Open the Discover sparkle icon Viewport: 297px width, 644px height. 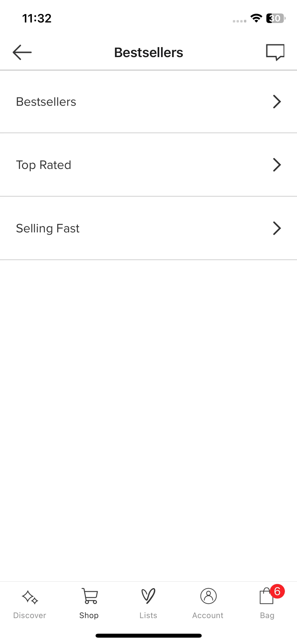tap(30, 597)
